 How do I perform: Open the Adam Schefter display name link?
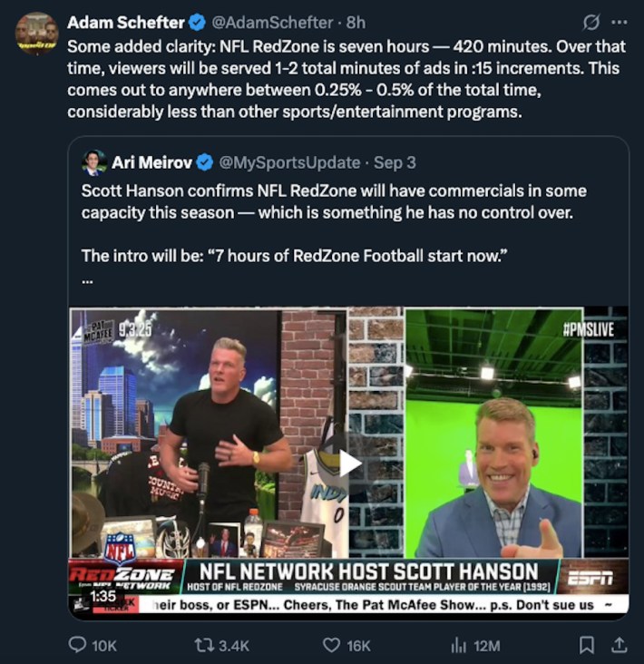(x=126, y=23)
